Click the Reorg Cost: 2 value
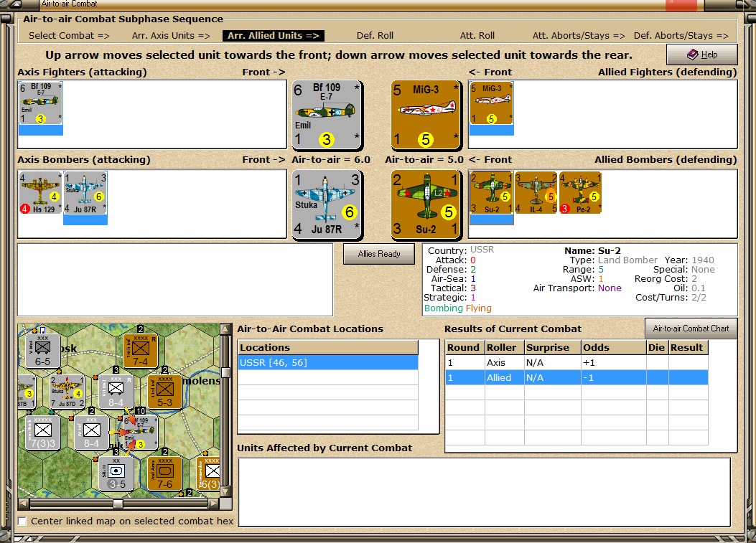This screenshot has width=756, height=543. coord(666,278)
